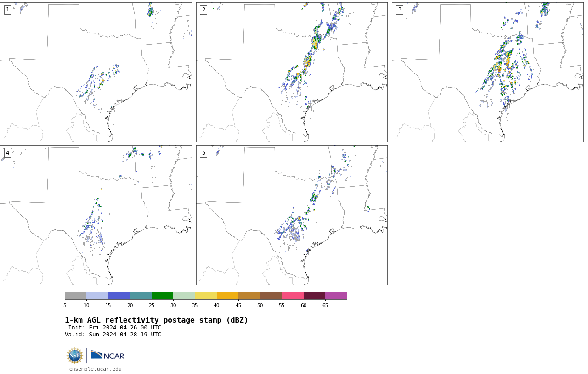Click the colorbar tick label 45
Image resolution: width=588 pixels, height=374 pixels.
tap(238, 305)
